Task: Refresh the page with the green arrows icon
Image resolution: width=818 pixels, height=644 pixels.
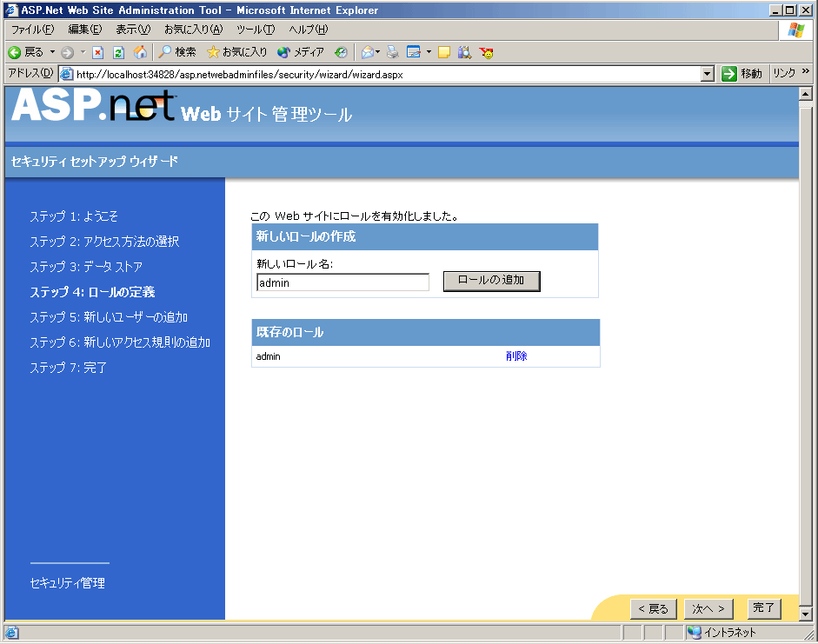Action: 118,52
